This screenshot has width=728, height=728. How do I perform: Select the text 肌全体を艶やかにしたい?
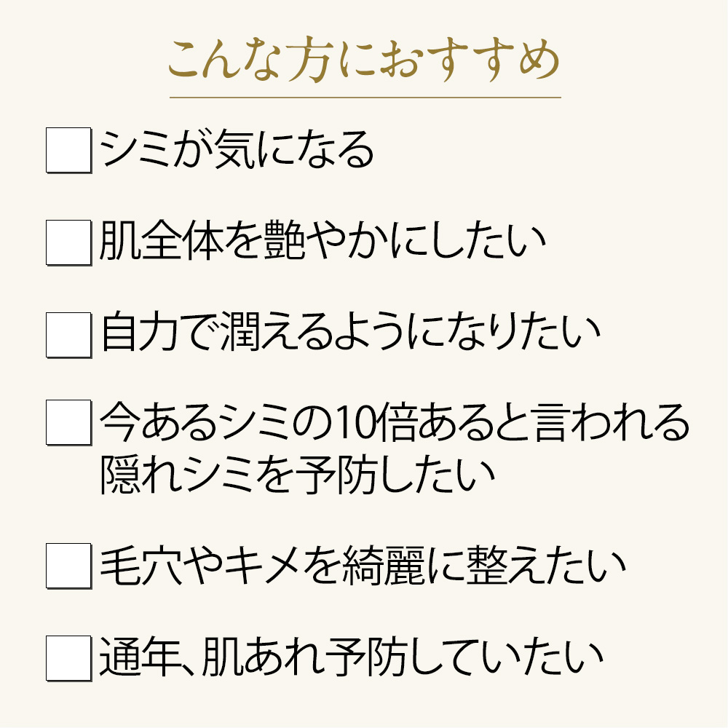point(323,240)
